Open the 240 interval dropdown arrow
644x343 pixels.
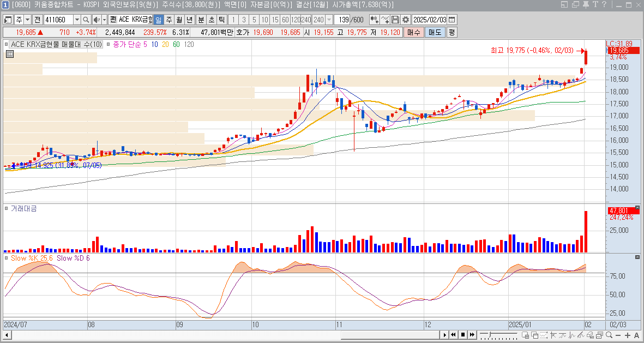329,20
